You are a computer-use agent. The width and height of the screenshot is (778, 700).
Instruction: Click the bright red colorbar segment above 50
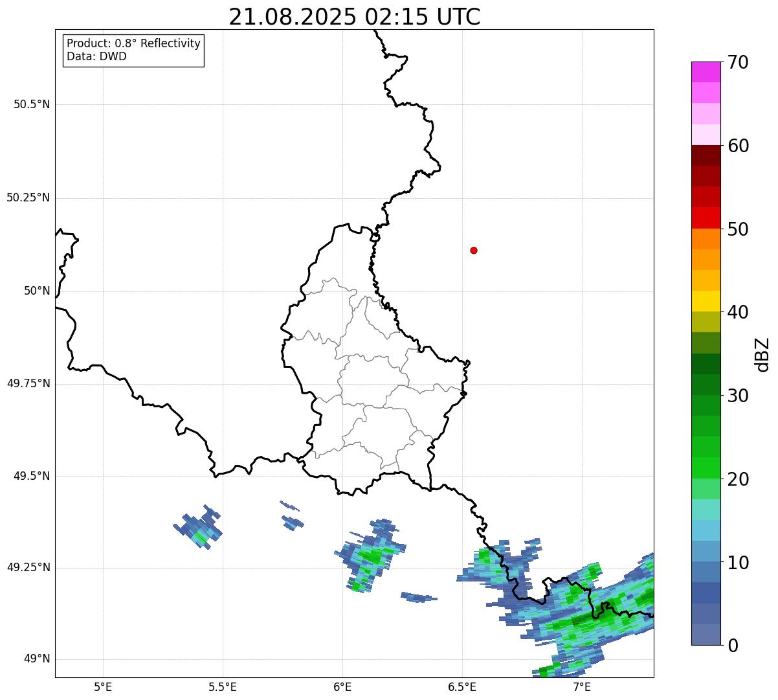point(706,218)
